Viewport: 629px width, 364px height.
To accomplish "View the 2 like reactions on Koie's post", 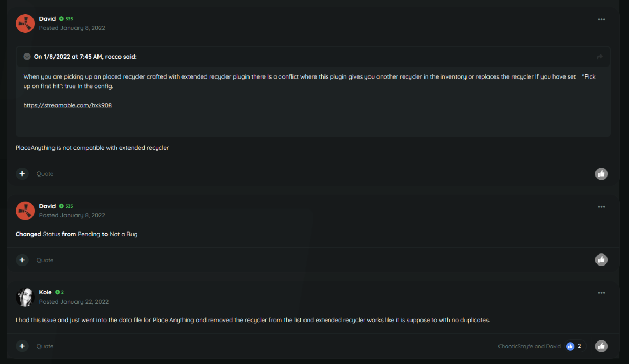I will point(576,346).
